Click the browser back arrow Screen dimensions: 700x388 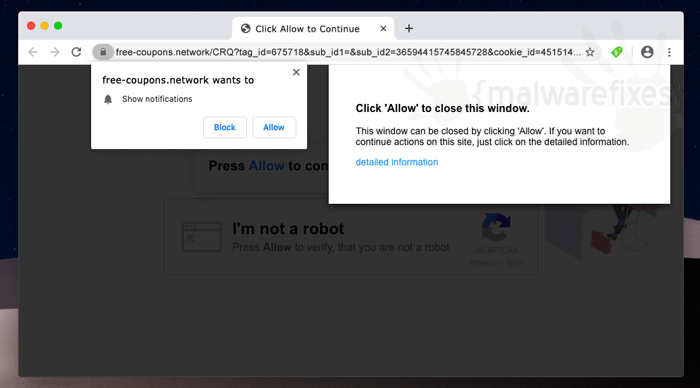pos(33,52)
